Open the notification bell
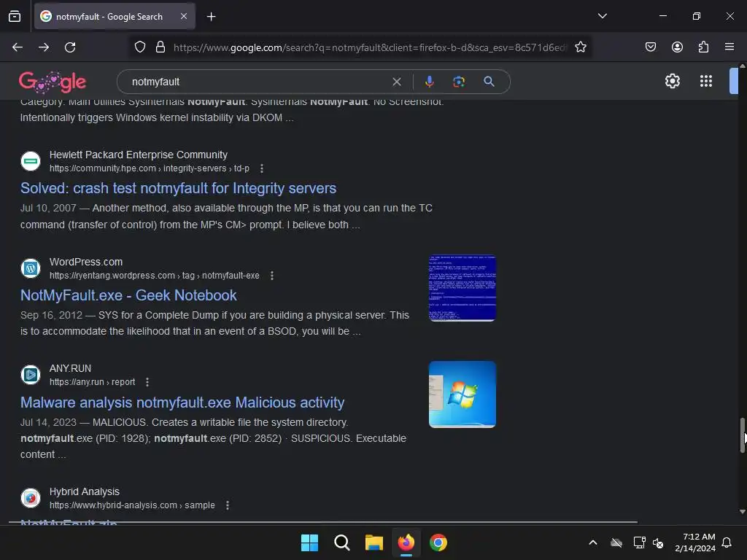This screenshot has height=560, width=747. pos(727,542)
